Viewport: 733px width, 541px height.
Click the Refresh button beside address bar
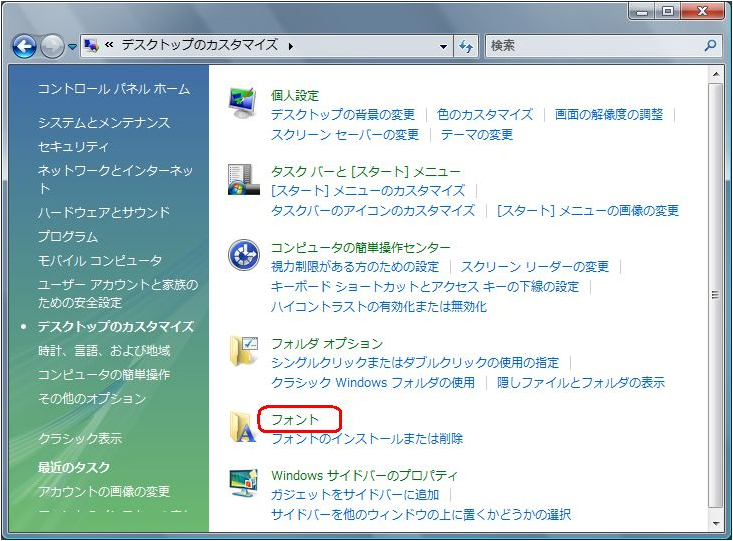(x=466, y=46)
